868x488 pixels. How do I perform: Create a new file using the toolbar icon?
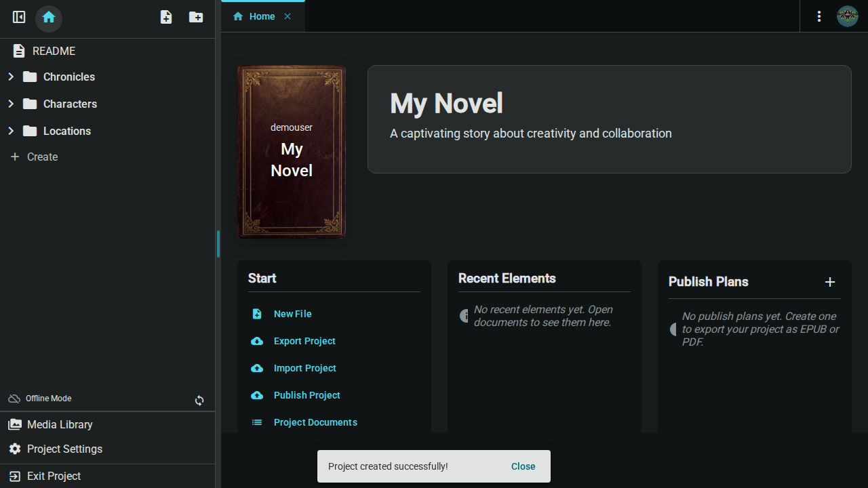point(165,17)
